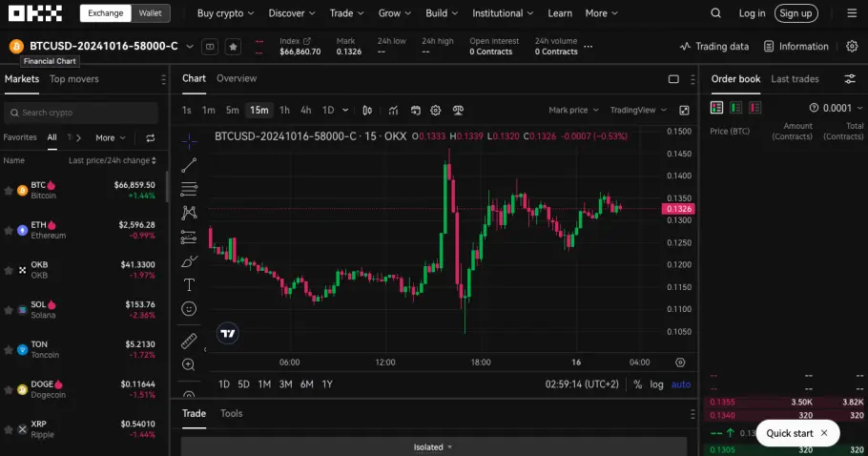868x456 pixels.
Task: Switch to Top movers tab
Action: point(74,79)
